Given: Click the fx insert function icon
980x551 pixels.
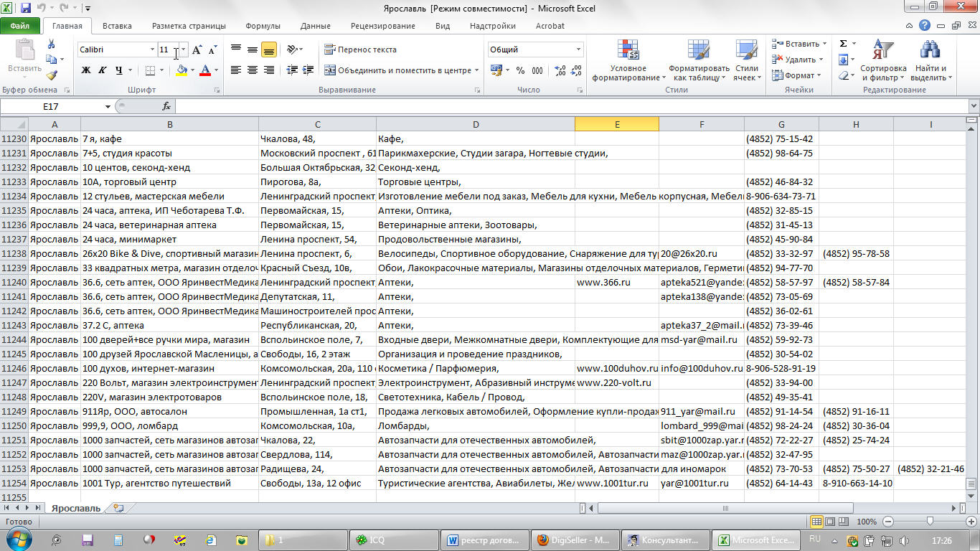Looking at the screenshot, I should [x=166, y=106].
